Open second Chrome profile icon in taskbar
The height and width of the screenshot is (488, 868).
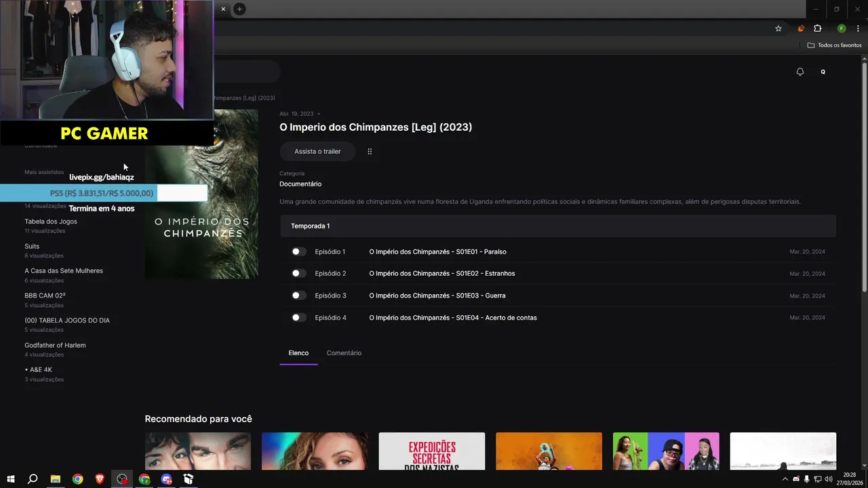[144, 479]
